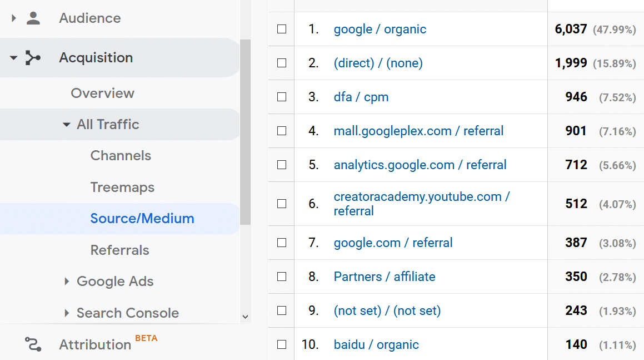
Task: Open the Channels report
Action: coord(121,156)
